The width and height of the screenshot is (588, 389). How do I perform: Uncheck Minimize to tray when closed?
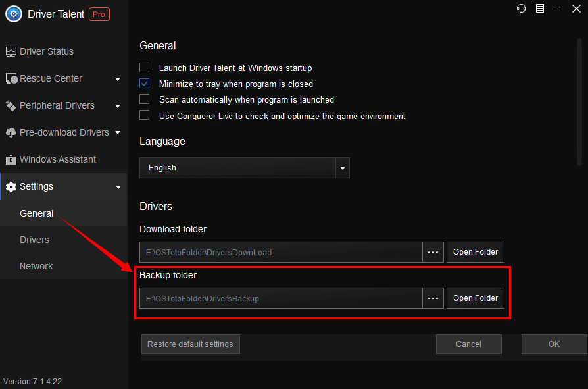pyautogui.click(x=145, y=84)
